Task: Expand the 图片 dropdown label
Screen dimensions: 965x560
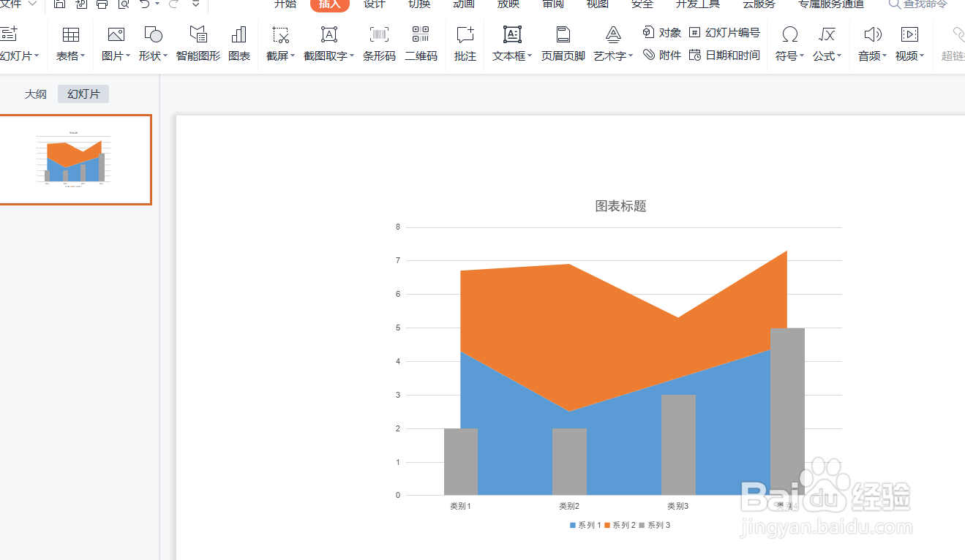Action: pyautogui.click(x=116, y=56)
